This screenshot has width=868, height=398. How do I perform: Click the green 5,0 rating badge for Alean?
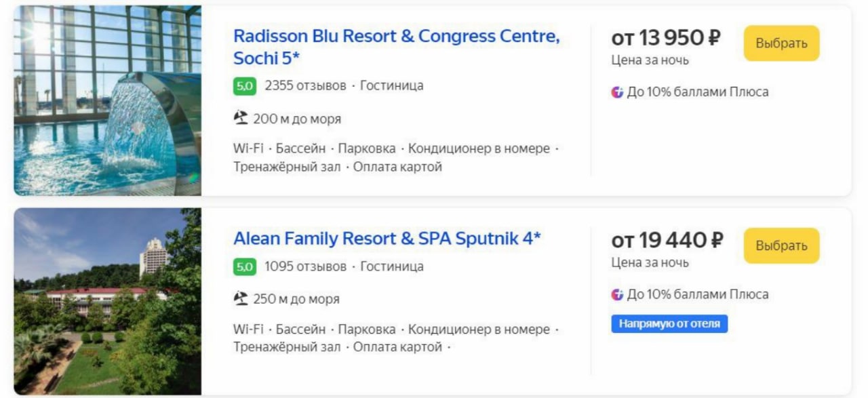click(x=244, y=266)
